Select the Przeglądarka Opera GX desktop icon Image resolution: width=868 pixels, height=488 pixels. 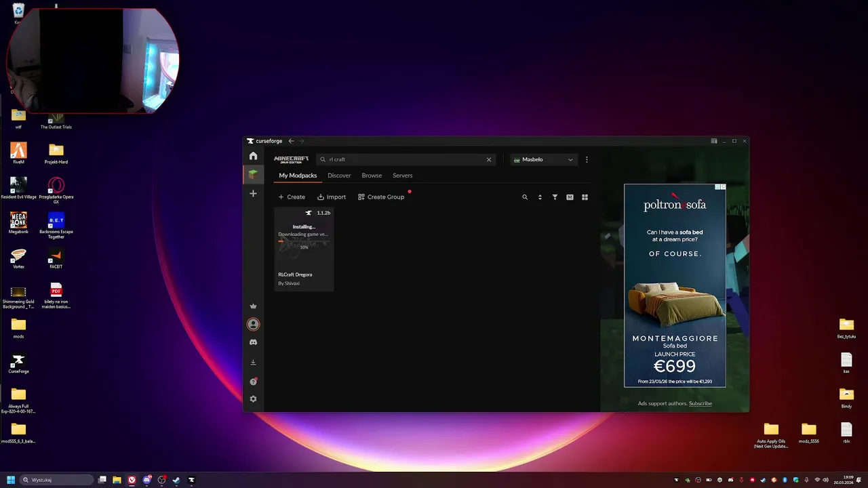56,190
